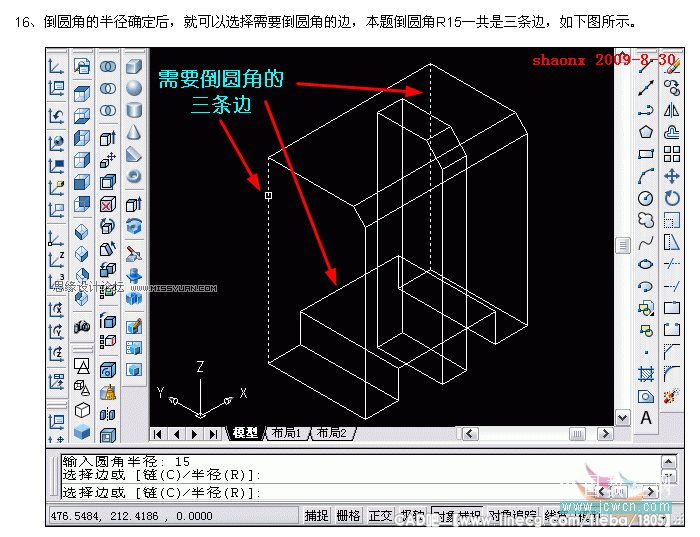700x537 pixels.
Task: Select the Explode modify tool
Action: pos(672,396)
